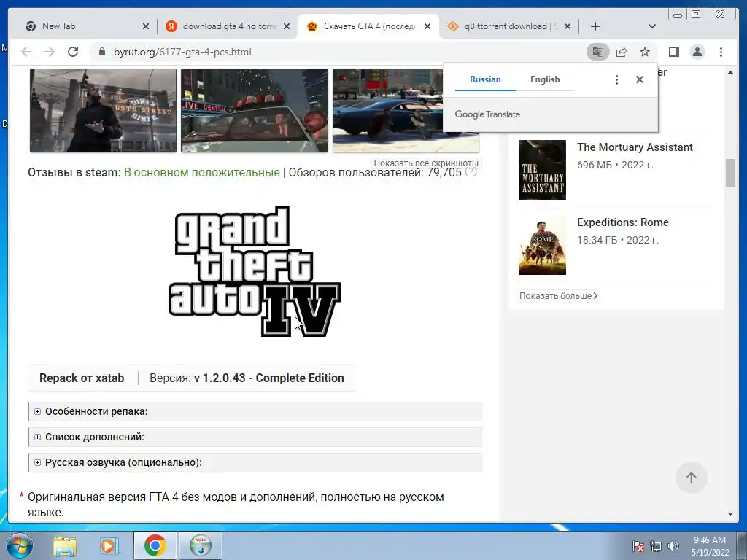Open The Mortuary Assistant cover image
747x560 pixels.
click(542, 169)
